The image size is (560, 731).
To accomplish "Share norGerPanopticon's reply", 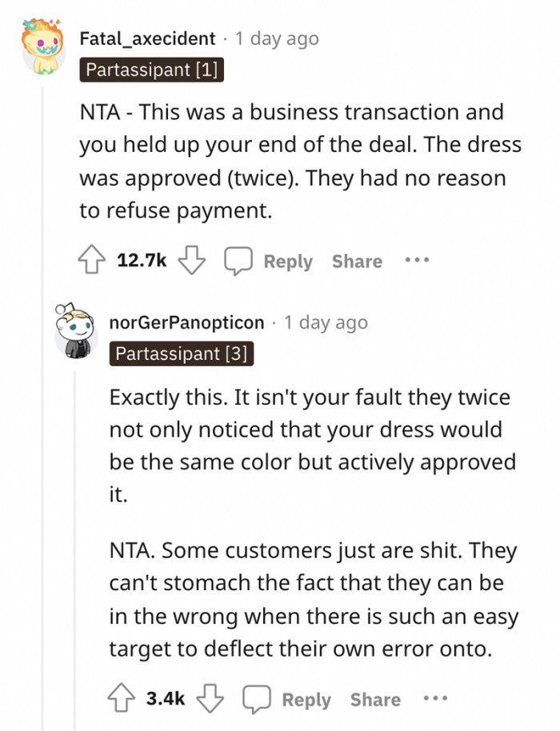I will pos(376,700).
